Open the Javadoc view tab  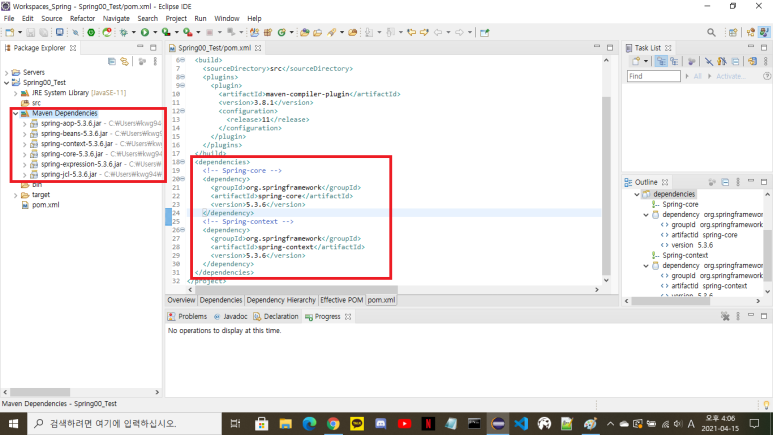[230, 316]
